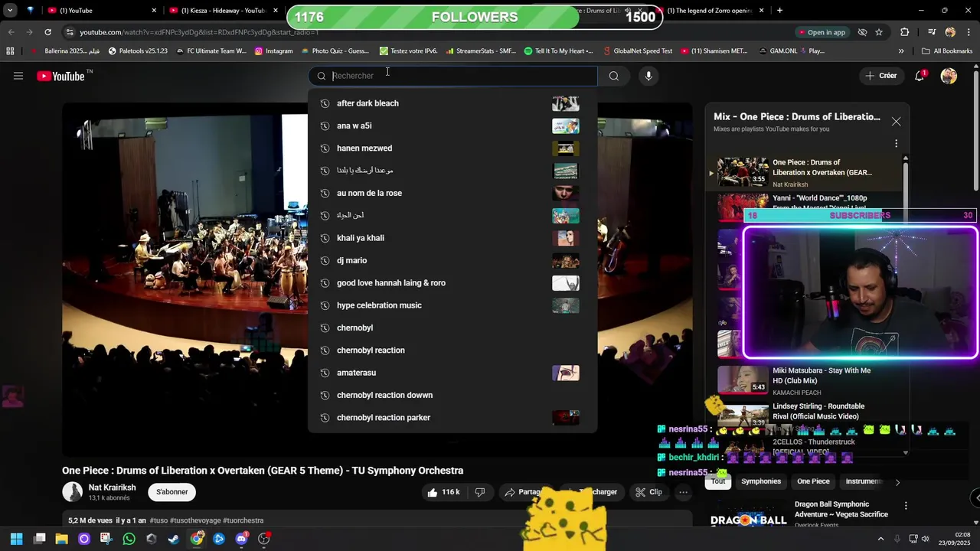Open 'All Bookmarks' folder

click(x=947, y=51)
